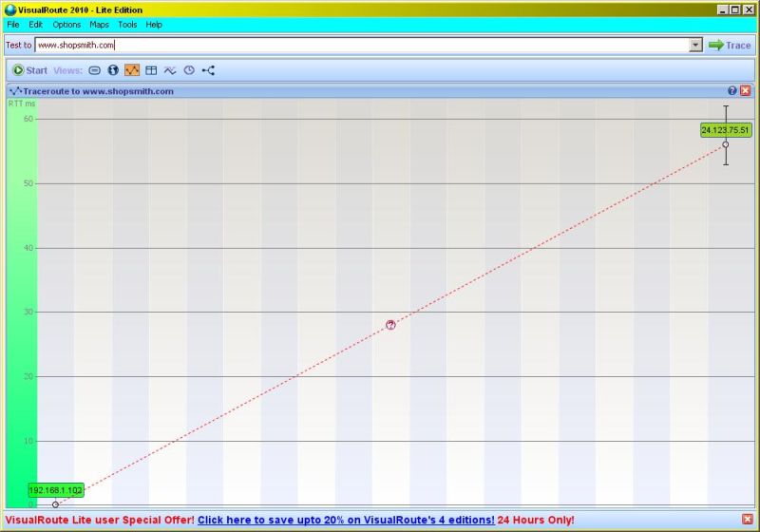Viewport: 760px width, 532px height.
Task: Click the Traceroute panel title graph icon
Action: pyautogui.click(x=15, y=91)
